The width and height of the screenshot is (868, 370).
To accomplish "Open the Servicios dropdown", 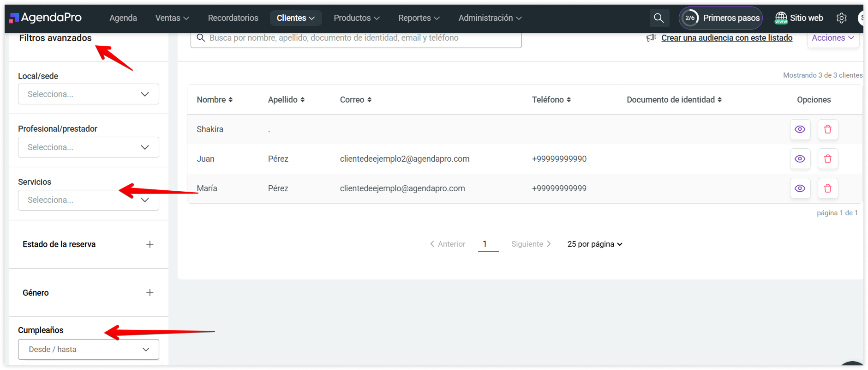I will [89, 200].
